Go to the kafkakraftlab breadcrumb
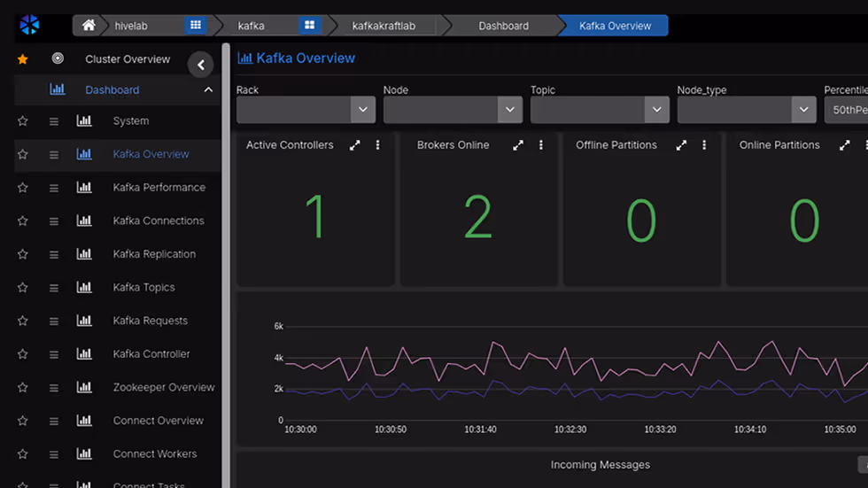 click(x=384, y=26)
